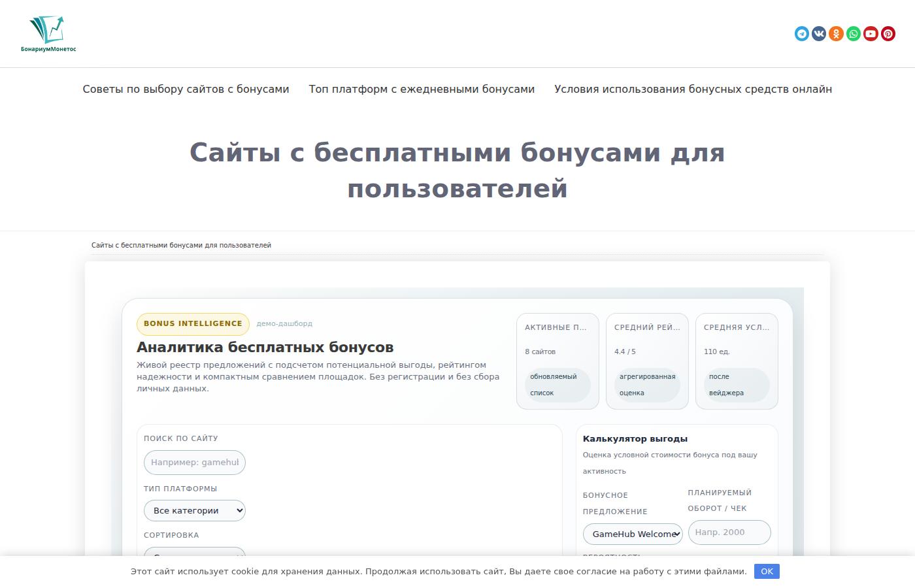Open the VK social icon
Image resolution: width=915 pixels, height=588 pixels.
819,34
